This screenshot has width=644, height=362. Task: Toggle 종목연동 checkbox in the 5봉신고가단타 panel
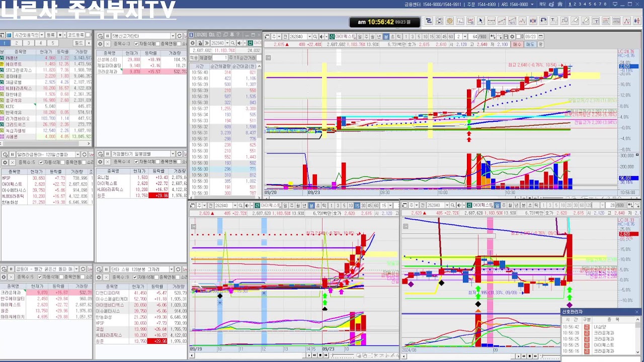[x=157, y=44]
